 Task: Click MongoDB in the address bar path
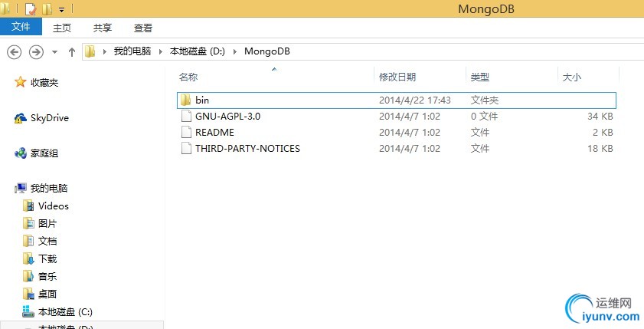click(x=267, y=51)
